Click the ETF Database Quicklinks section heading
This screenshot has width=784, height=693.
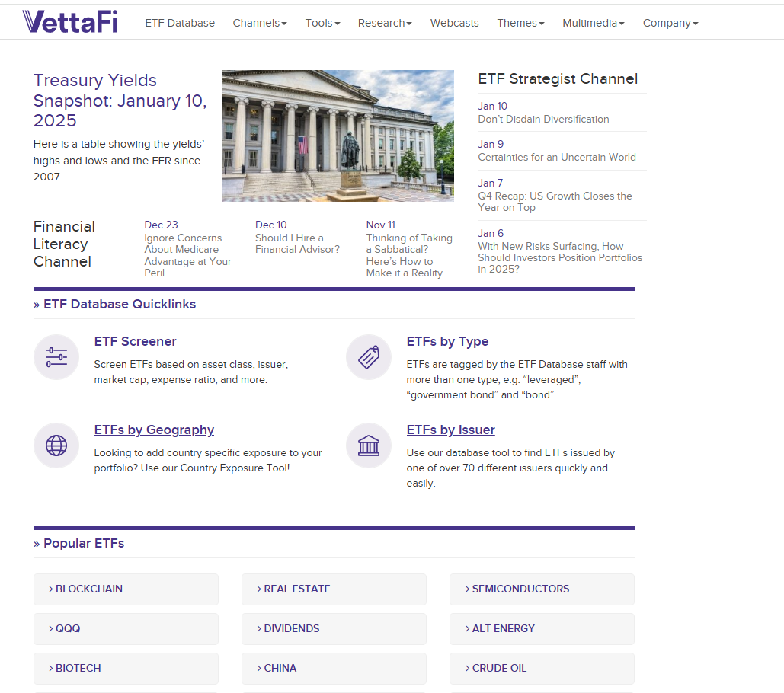(x=114, y=305)
